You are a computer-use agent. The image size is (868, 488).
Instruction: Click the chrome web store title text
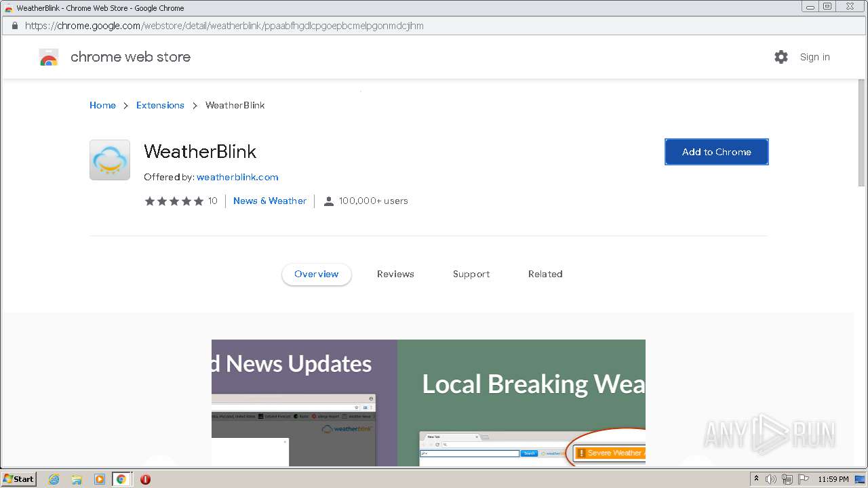(130, 57)
